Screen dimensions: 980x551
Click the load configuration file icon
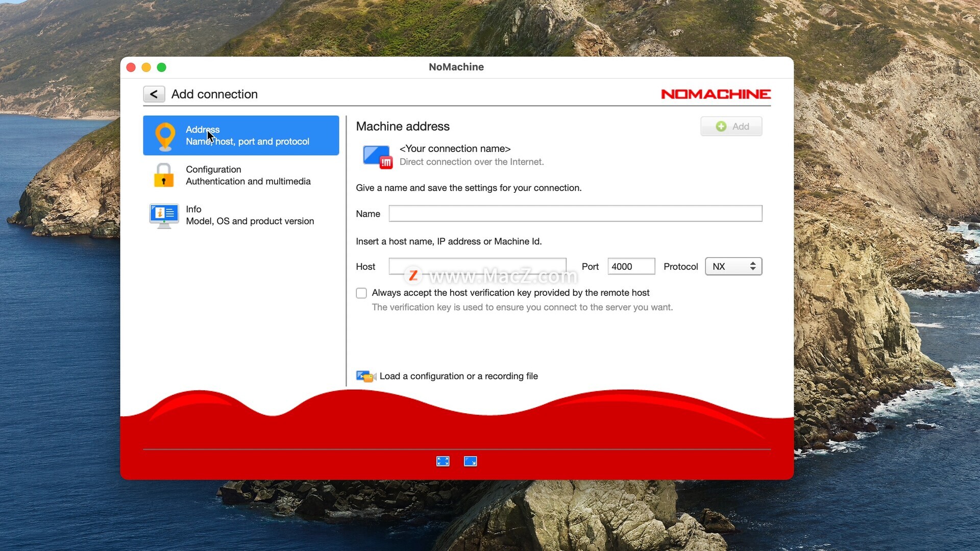point(365,377)
